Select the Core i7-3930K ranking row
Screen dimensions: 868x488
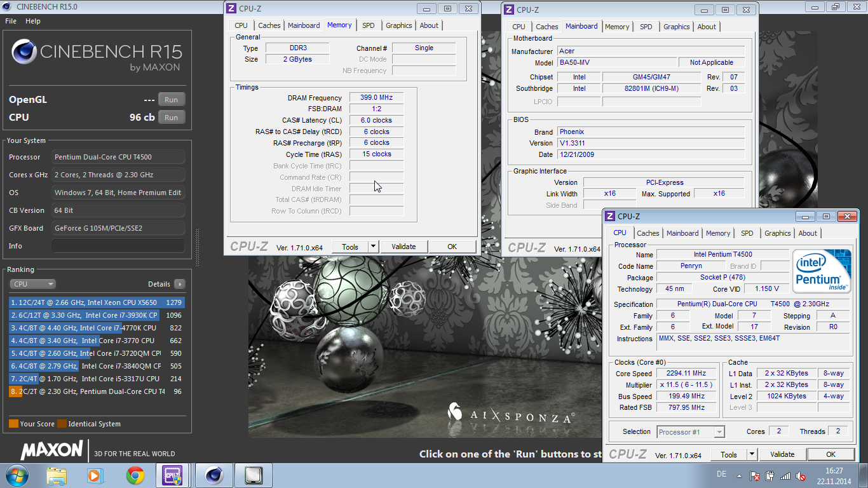97,315
